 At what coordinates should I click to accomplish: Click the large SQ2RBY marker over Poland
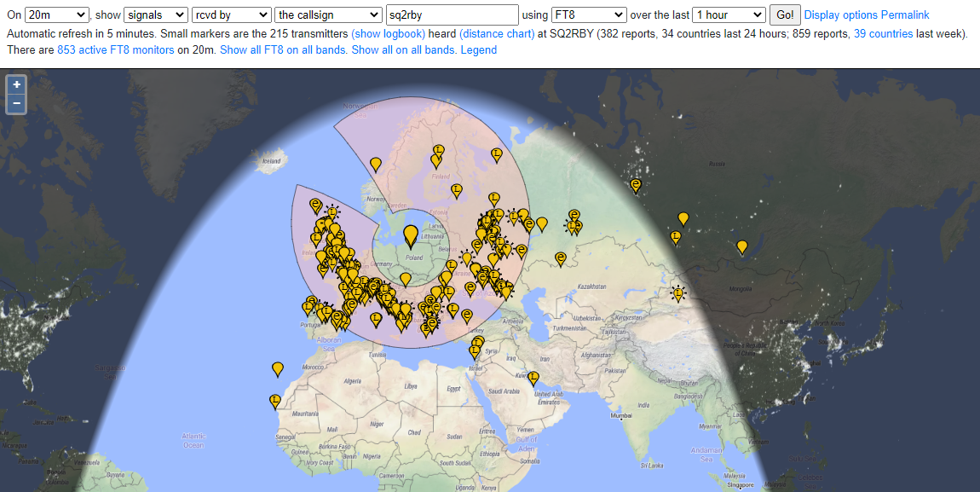411,234
